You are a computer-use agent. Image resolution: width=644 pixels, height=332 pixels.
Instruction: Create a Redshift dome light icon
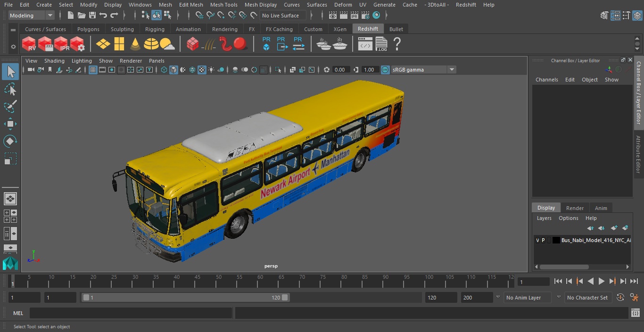tap(151, 44)
